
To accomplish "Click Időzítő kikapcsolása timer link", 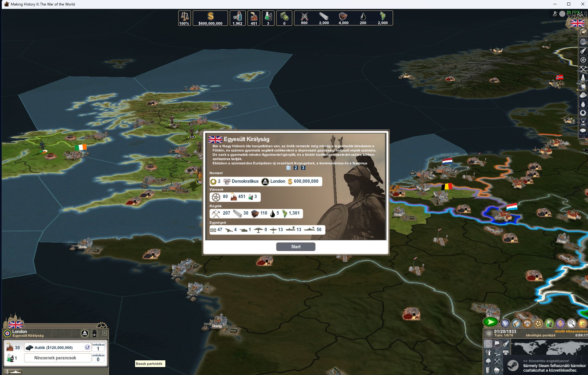I will click(x=571, y=331).
